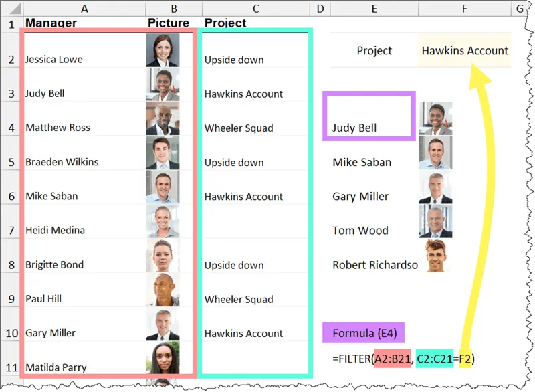This screenshot has width=535, height=392.
Task: Select Matthew Ross's profile picture
Action: tap(163, 120)
